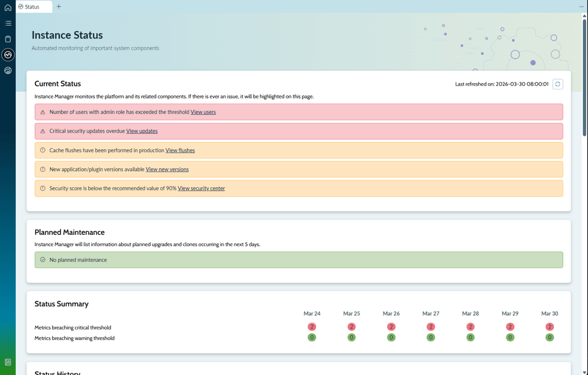588x375 pixels.
Task: Click critical count badge for Mar 28
Action: (470, 327)
